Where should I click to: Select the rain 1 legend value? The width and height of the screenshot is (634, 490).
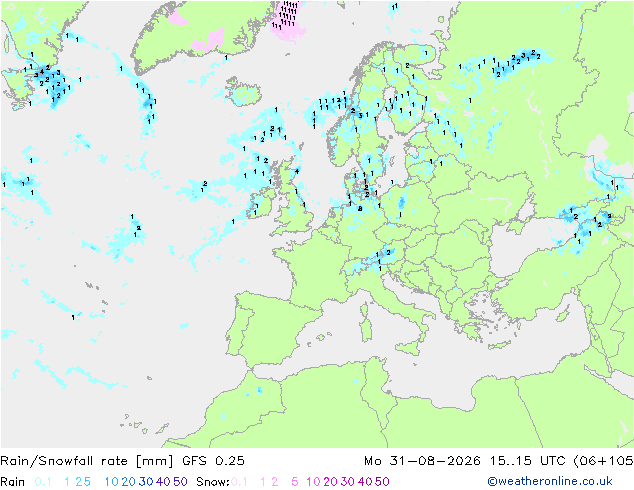click(67, 482)
